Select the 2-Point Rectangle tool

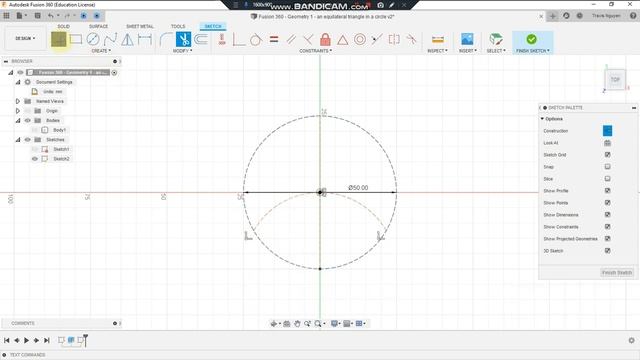click(76, 39)
